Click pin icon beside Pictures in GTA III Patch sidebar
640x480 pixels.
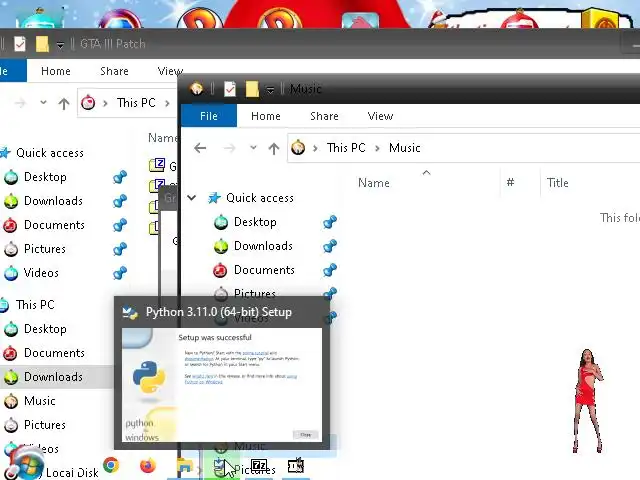(x=120, y=249)
